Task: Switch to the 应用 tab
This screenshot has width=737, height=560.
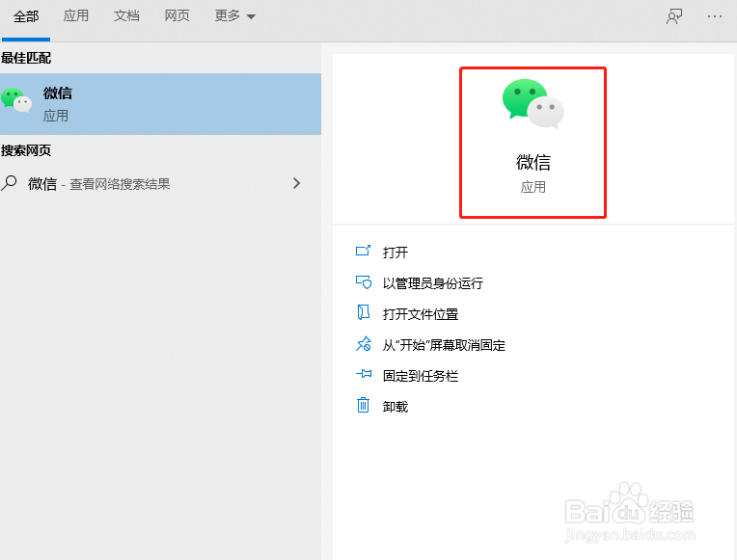Action: [75, 16]
